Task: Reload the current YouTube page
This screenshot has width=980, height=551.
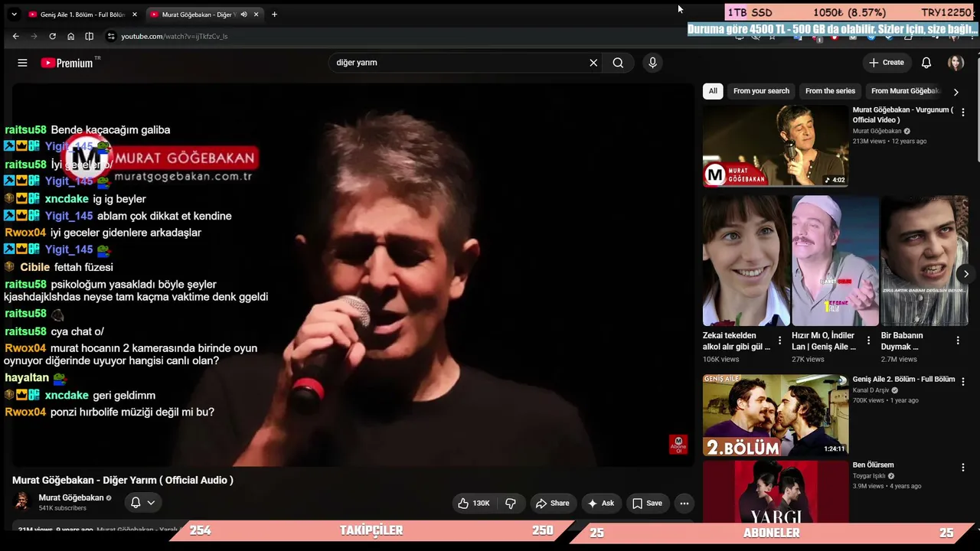Action: (52, 36)
